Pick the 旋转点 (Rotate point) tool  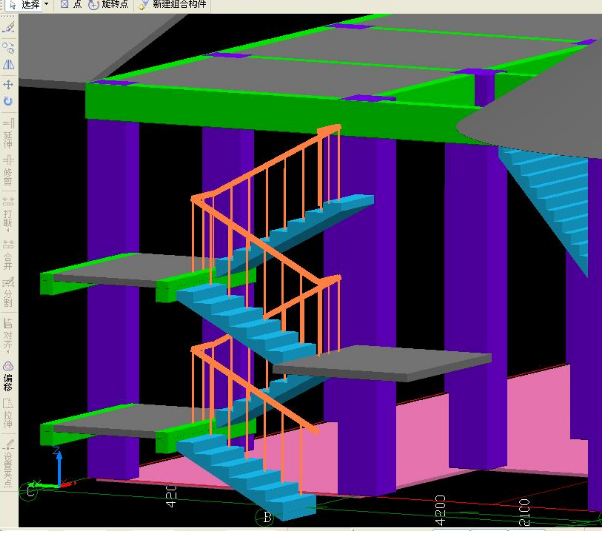[x=108, y=4]
